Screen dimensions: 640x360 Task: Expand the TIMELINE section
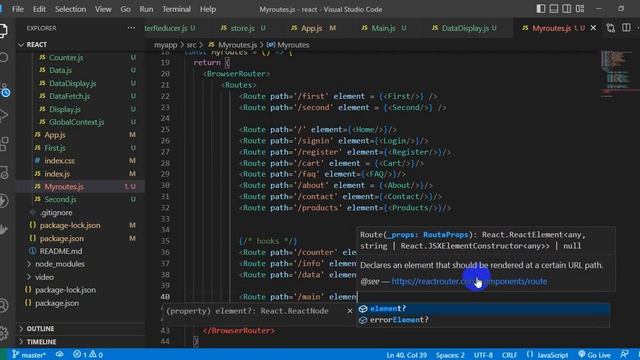80,342
